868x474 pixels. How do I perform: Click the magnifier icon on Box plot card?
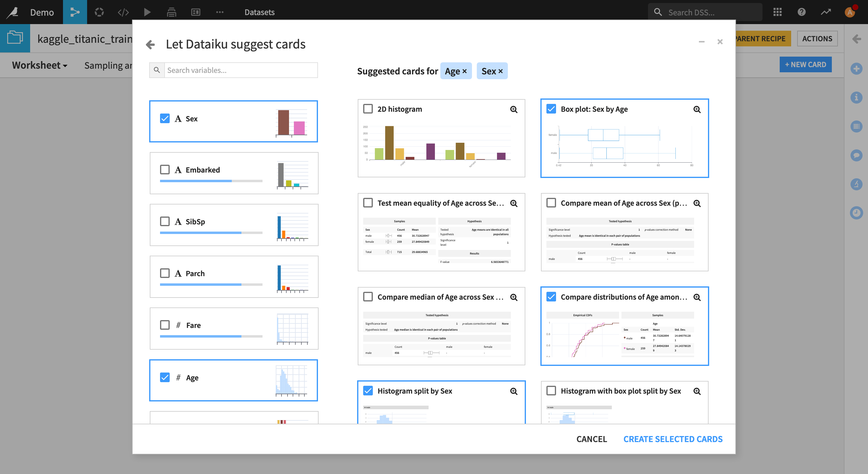(697, 109)
